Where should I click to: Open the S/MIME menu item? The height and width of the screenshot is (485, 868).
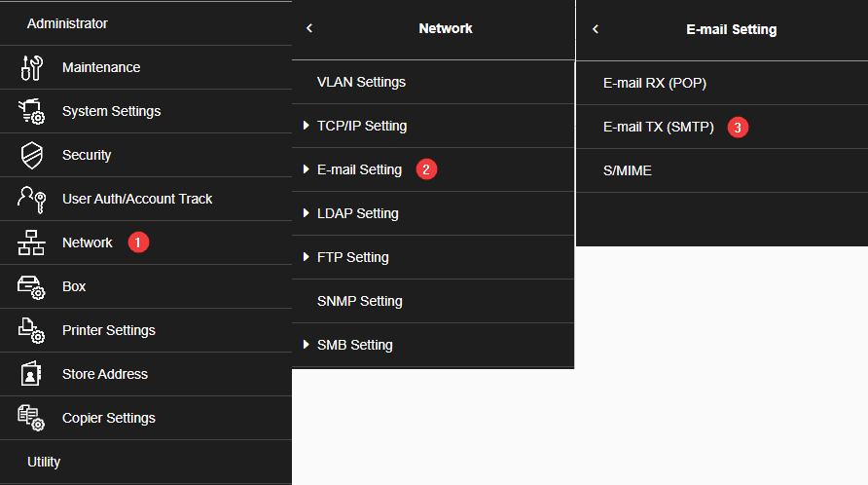628,170
